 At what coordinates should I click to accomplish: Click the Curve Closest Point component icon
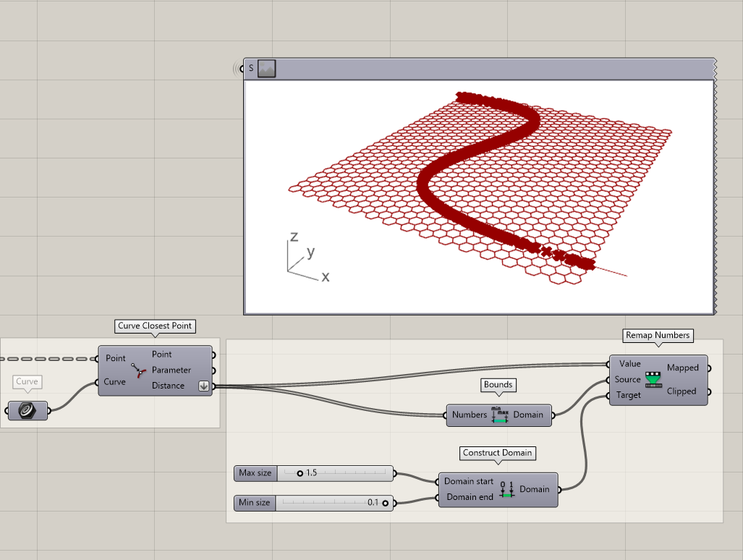click(138, 370)
